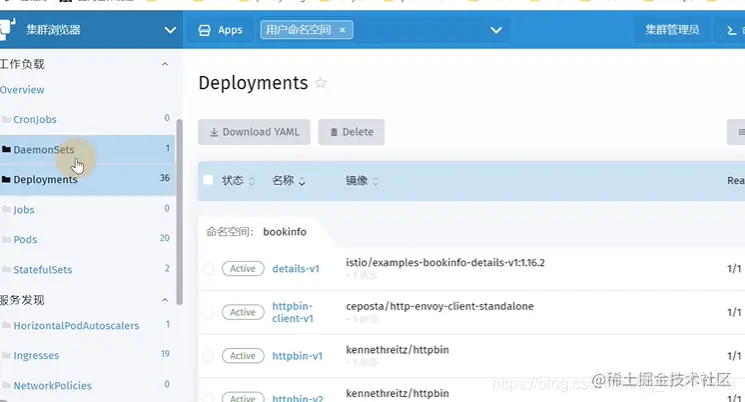The image size is (745, 402).
Task: Click the Deployments folder icon
Action: [6, 179]
